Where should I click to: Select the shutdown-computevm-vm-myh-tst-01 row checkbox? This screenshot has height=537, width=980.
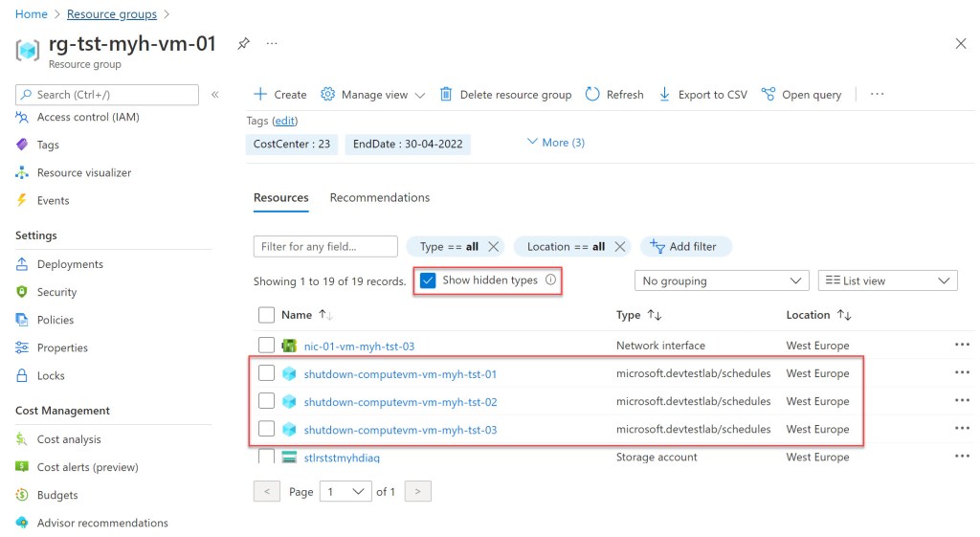[x=266, y=373]
